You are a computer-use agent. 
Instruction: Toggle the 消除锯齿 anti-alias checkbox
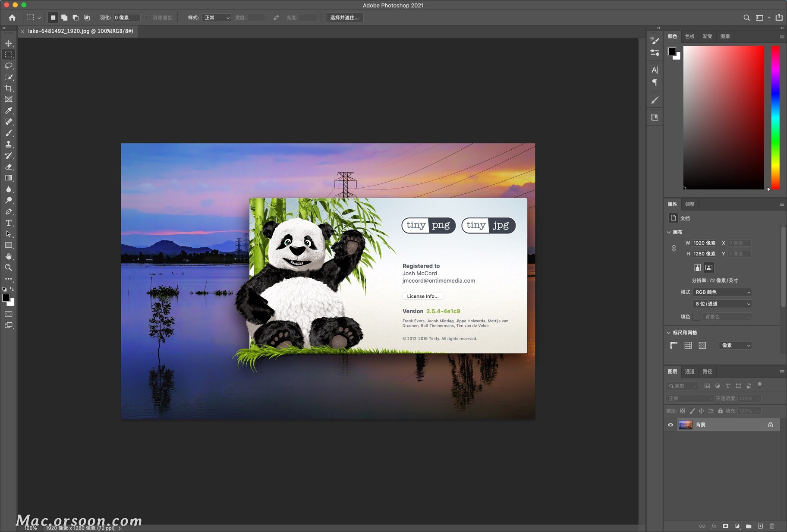tap(147, 18)
